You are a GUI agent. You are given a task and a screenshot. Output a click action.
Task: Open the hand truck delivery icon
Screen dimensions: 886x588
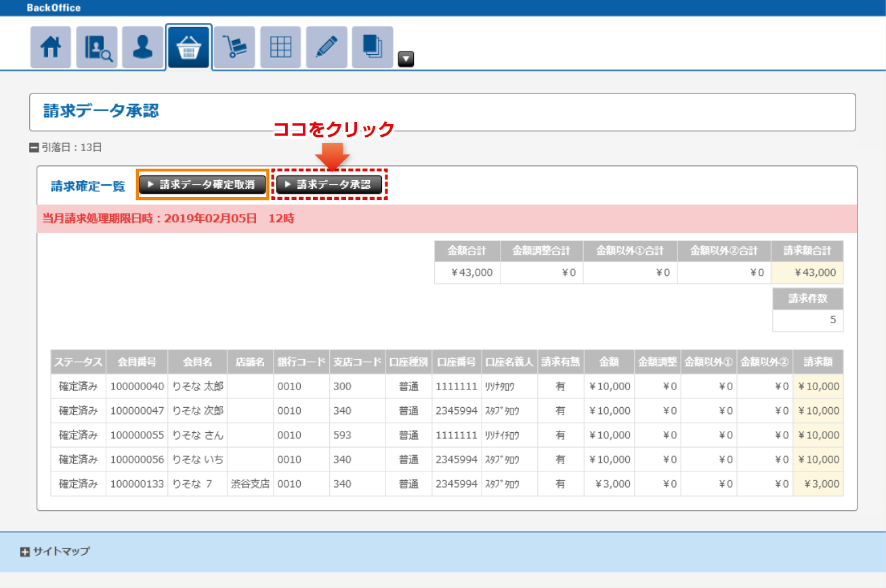[x=234, y=47]
